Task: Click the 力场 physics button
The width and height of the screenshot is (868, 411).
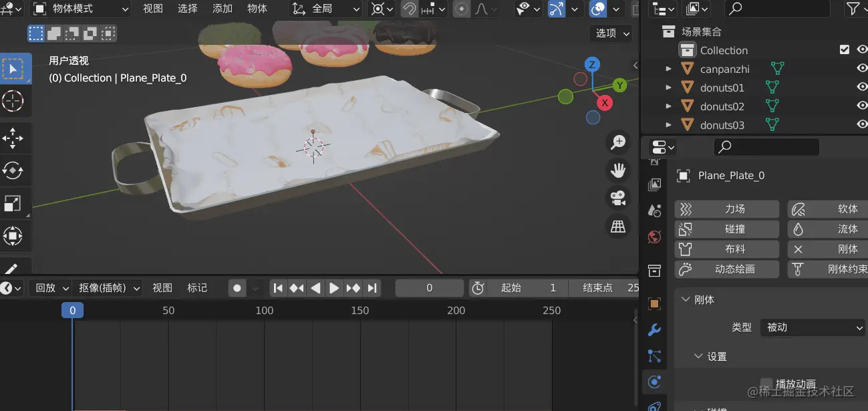Action: click(727, 209)
